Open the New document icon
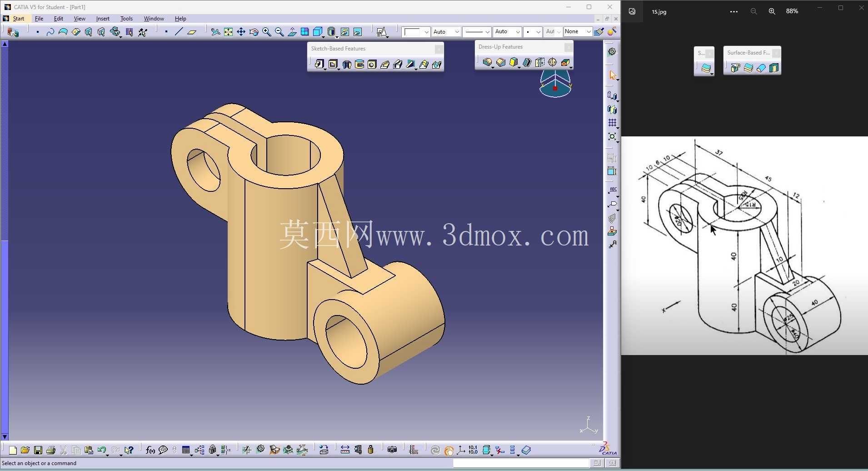This screenshot has height=471, width=868. click(x=13, y=450)
